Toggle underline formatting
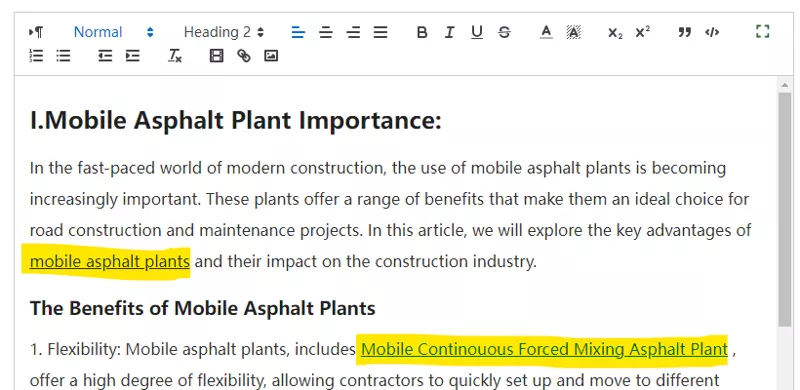Viewport: 800px width, 390px height. click(x=477, y=32)
